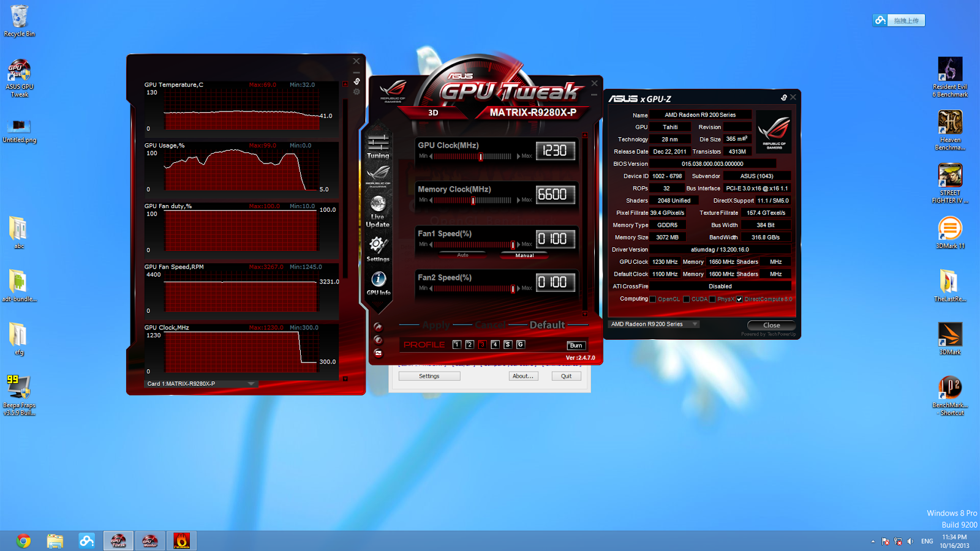Click the Quit button in FurMark window
980x551 pixels.
566,376
